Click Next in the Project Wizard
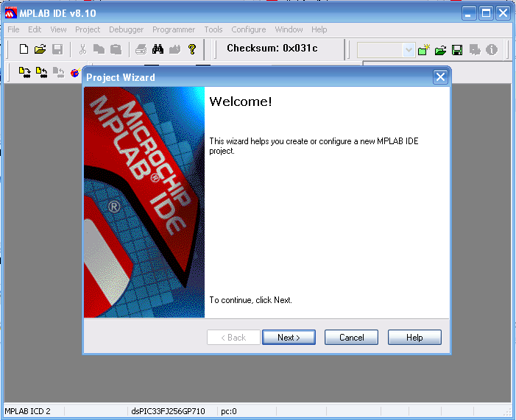 click(x=289, y=338)
